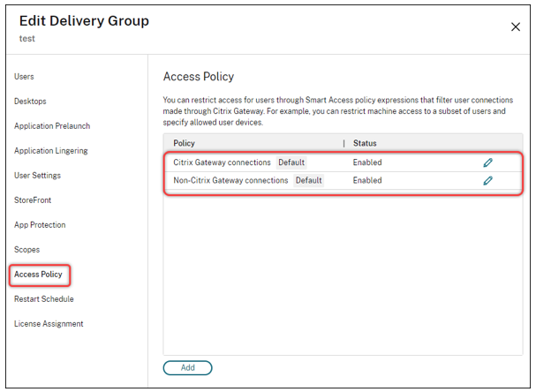Select the Access Policy sidebar item
This screenshot has width=536, height=392.
[x=38, y=275]
